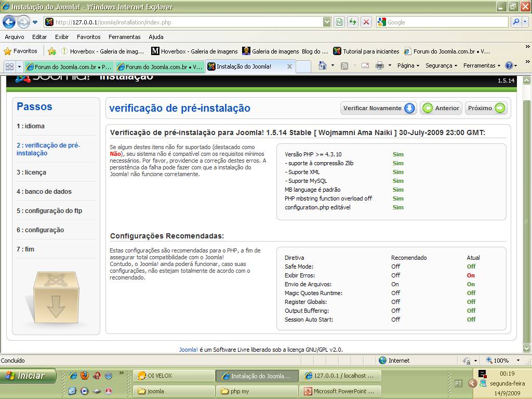The image size is (532, 399).
Task: Open the 100% zoom level dropdown
Action: [518, 361]
